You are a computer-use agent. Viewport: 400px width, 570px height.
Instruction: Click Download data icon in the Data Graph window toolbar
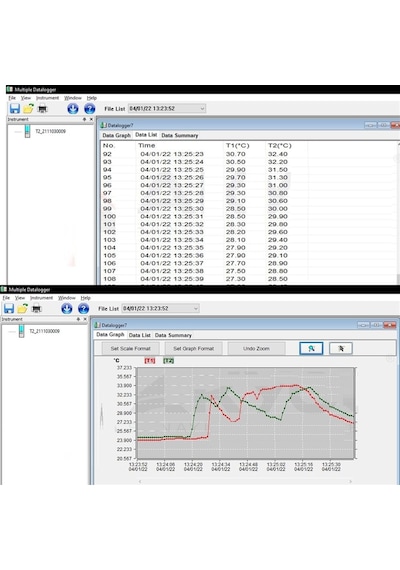pos(67,308)
